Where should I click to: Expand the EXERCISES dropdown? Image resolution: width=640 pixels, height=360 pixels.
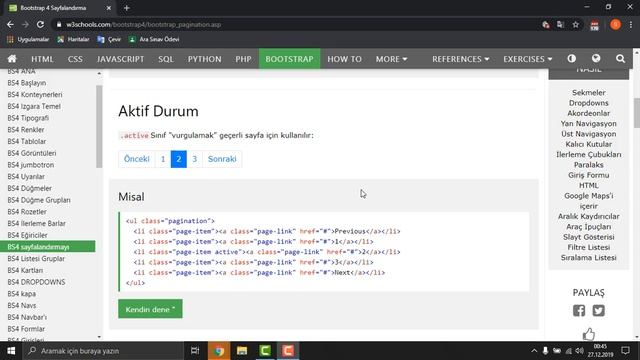tap(527, 59)
